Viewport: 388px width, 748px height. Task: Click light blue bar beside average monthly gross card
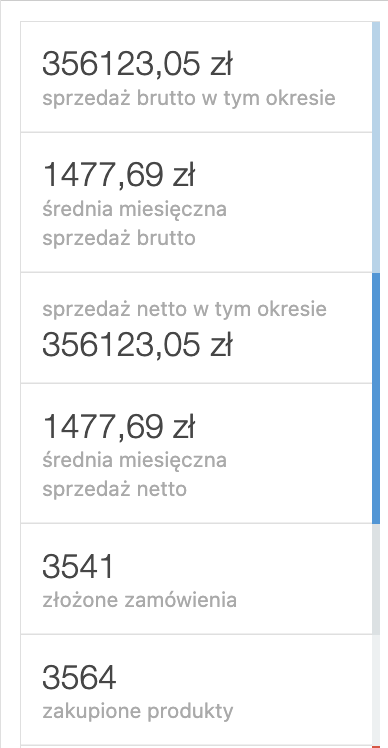pos(376,202)
